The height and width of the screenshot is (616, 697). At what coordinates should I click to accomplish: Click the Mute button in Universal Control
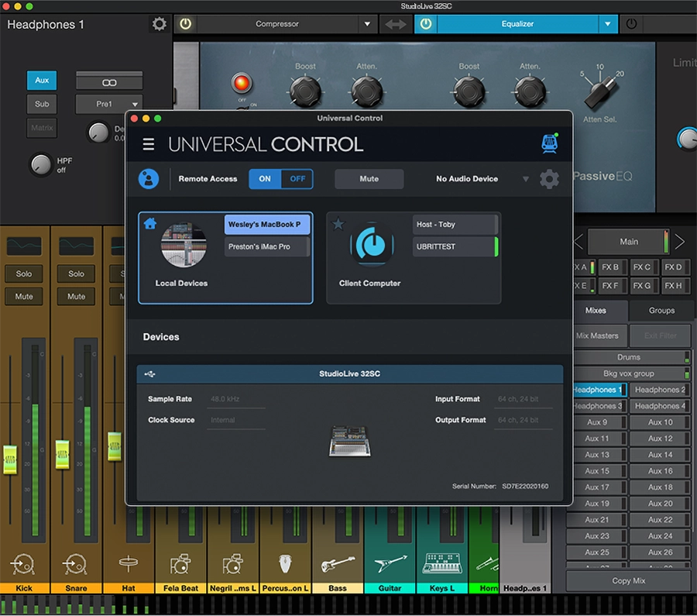click(x=369, y=179)
